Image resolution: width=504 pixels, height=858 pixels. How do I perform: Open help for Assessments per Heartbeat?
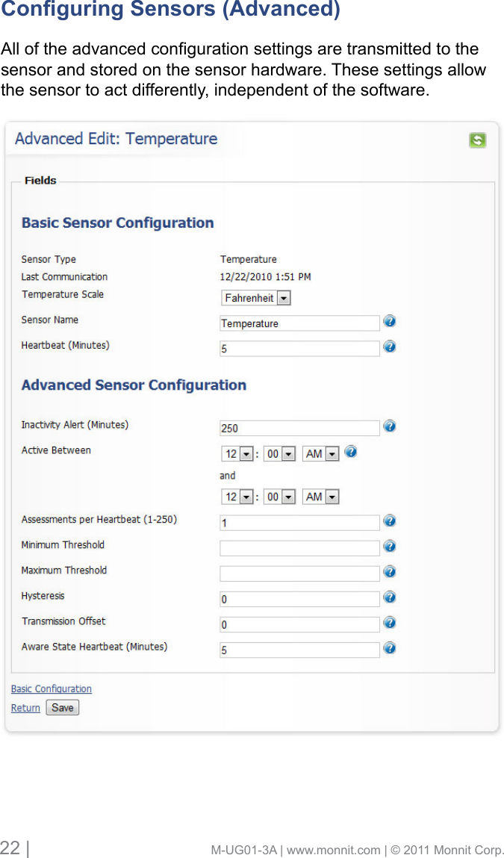click(x=389, y=521)
